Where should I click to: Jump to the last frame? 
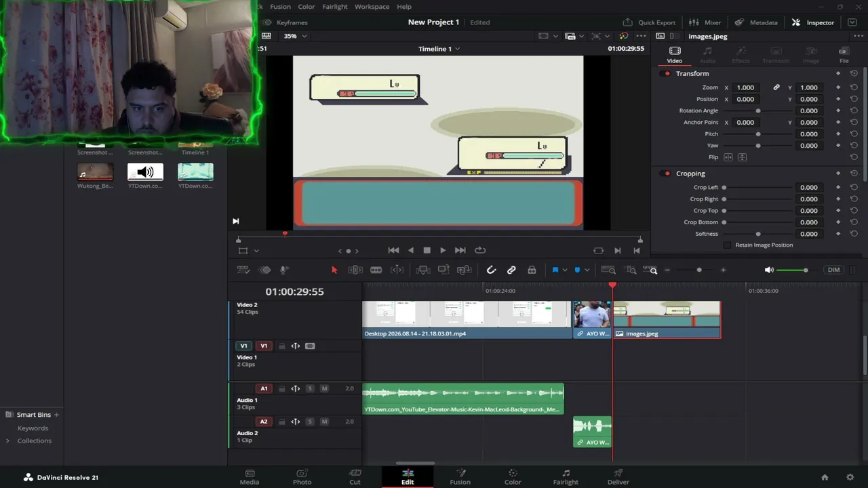460,250
